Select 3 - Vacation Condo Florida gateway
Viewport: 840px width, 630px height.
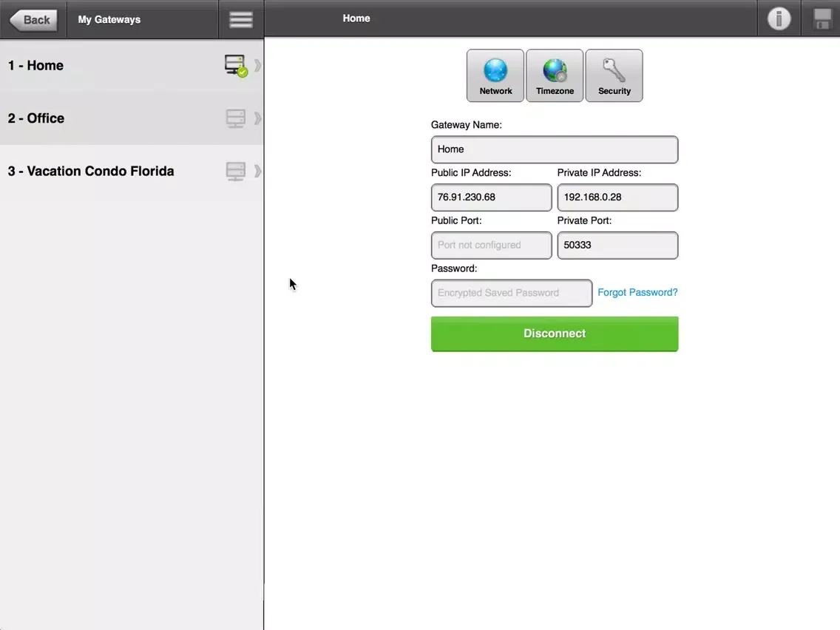pyautogui.click(x=132, y=171)
